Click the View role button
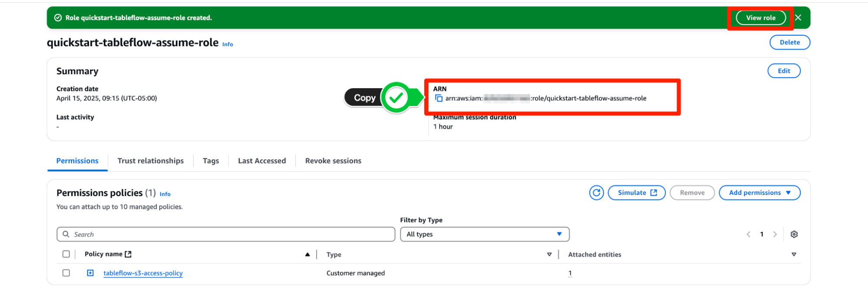 761,18
